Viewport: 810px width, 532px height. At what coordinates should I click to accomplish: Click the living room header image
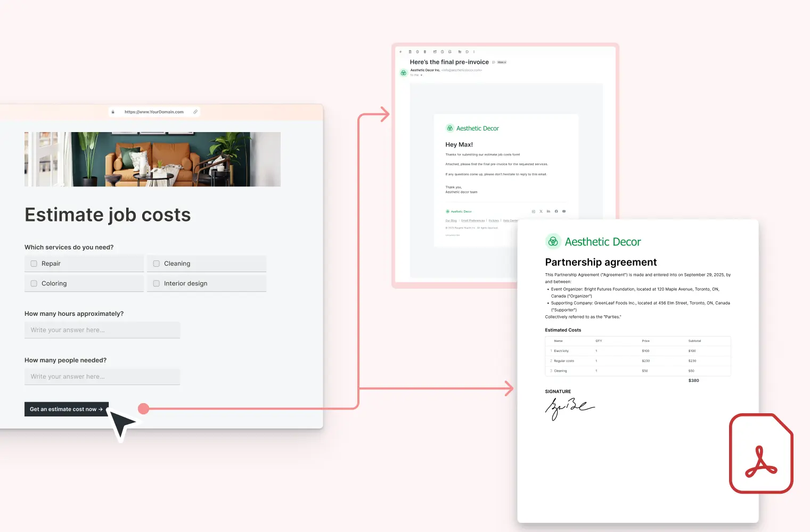(152, 159)
